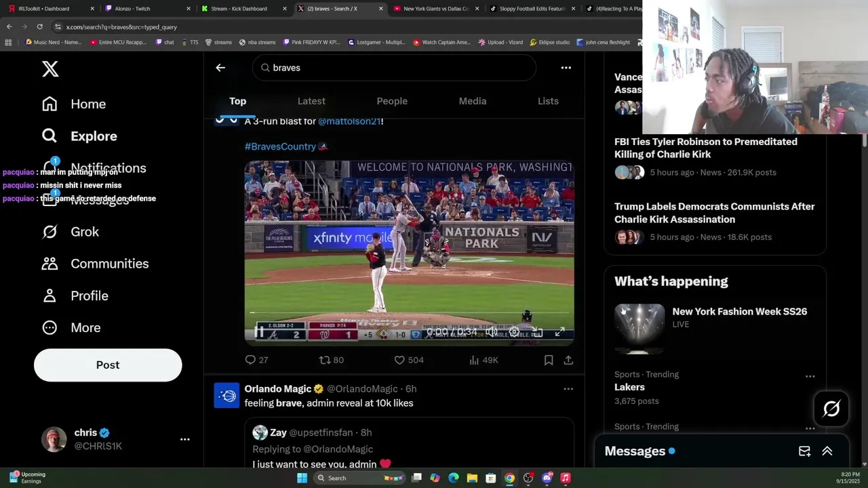Image resolution: width=868 pixels, height=488 pixels.
Task: Toggle picture-in-picture on video
Action: tap(537, 331)
